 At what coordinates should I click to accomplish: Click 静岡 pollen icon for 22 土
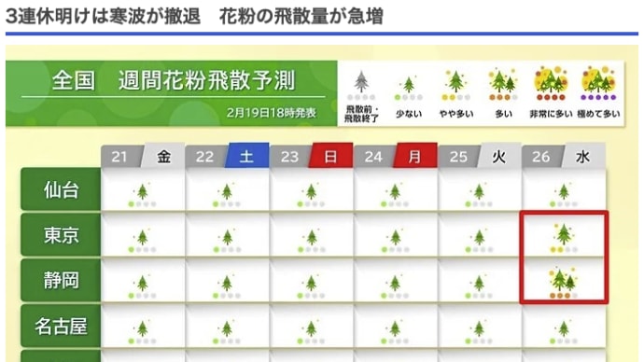pyautogui.click(x=227, y=286)
